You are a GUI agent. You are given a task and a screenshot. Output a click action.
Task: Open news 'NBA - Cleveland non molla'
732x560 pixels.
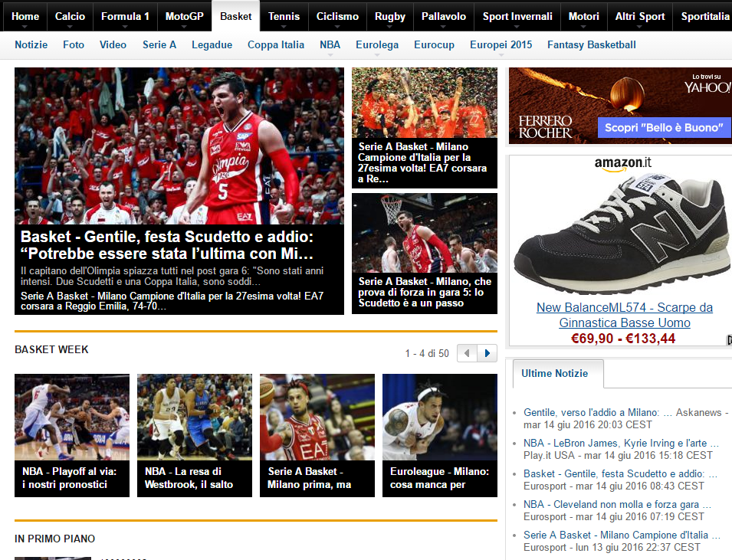pyautogui.click(x=617, y=505)
